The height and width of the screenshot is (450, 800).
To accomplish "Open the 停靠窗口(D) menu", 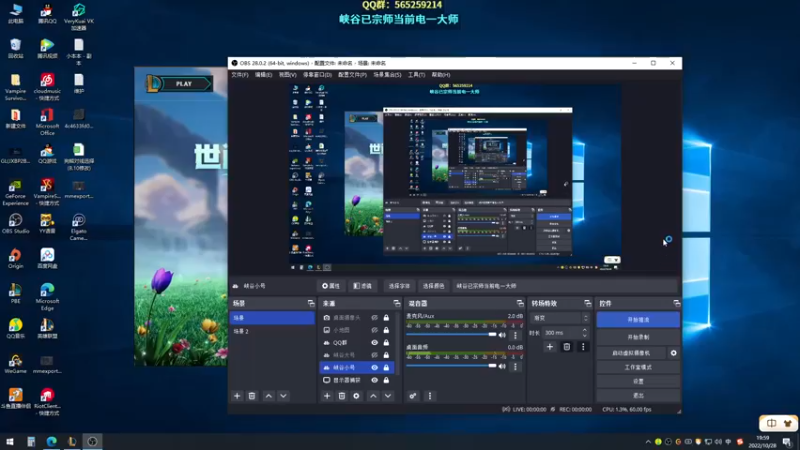I will (317, 75).
